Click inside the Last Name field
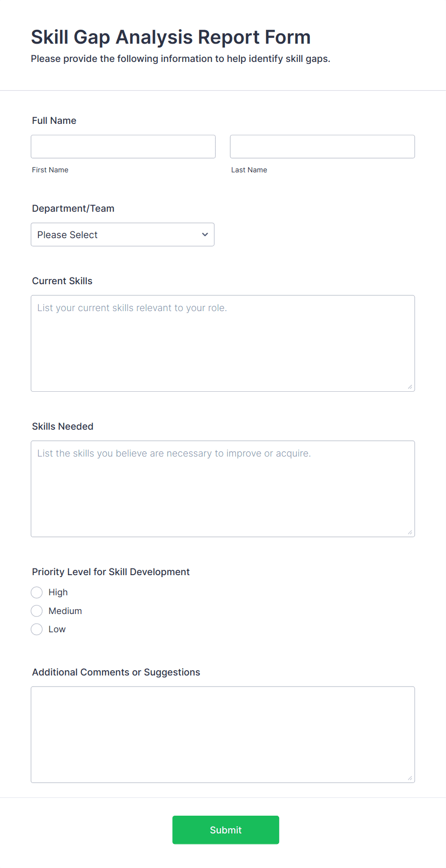 [322, 146]
